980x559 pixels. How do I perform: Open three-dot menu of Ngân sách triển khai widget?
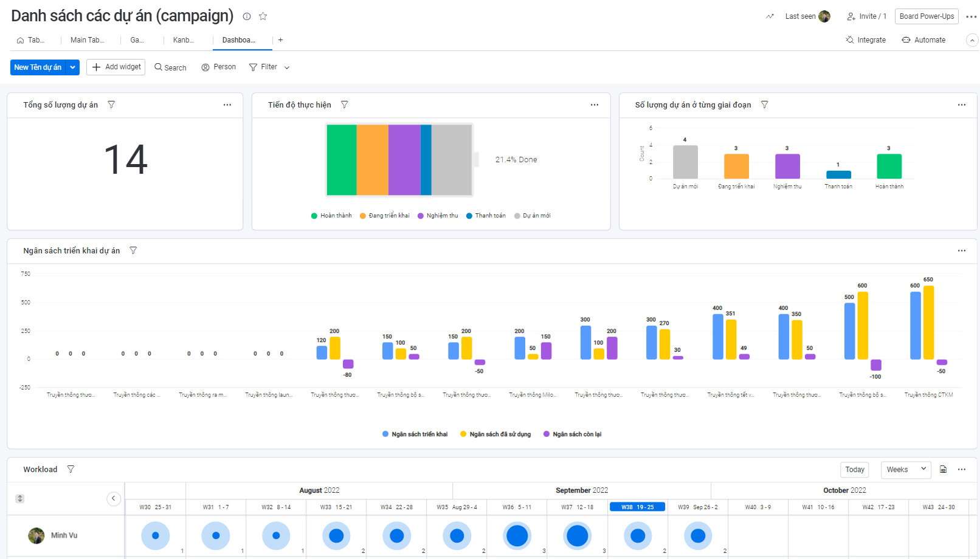pyautogui.click(x=961, y=250)
